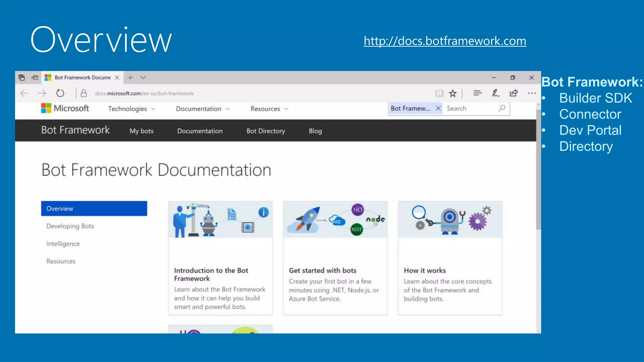
Task: Click the 'Directory' bullet text
Action: click(x=586, y=146)
